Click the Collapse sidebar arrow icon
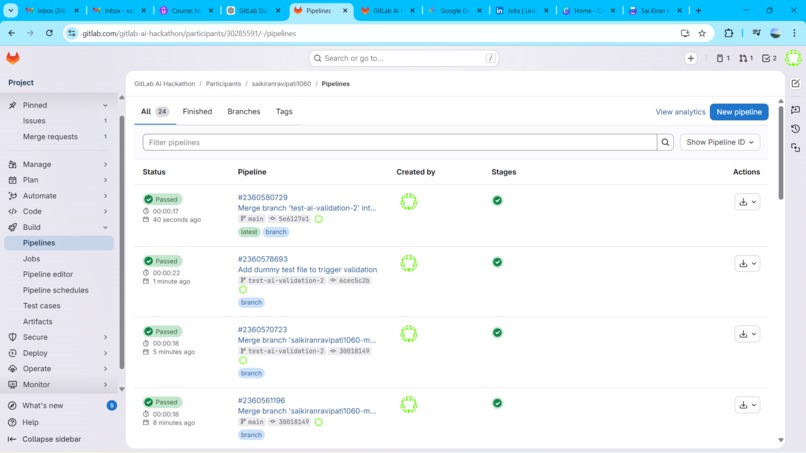This screenshot has height=453, width=806. (12, 439)
